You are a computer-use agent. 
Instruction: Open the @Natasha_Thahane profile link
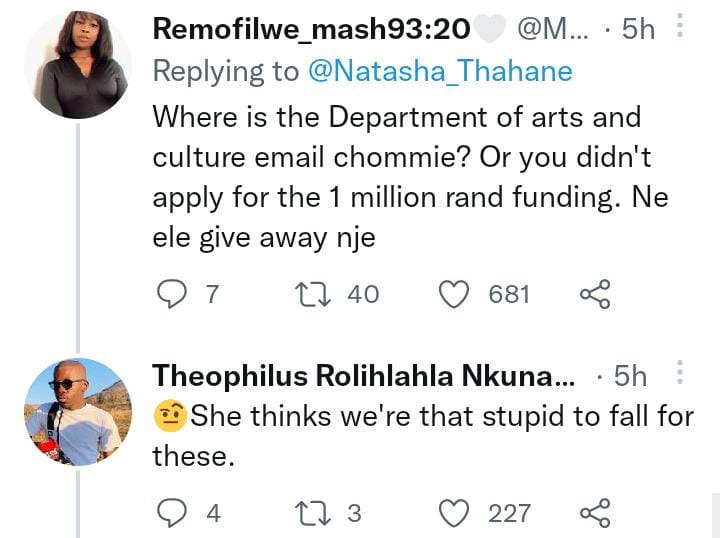(x=440, y=71)
